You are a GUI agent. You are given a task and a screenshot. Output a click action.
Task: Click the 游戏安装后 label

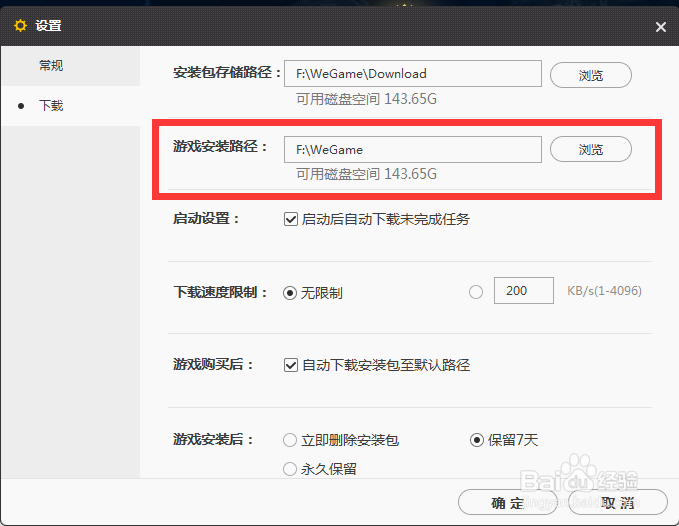tap(213, 439)
